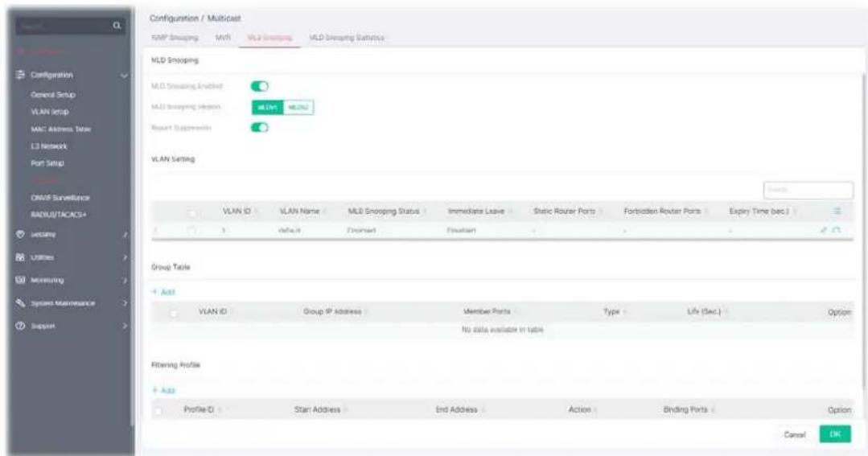Switch to the IGMP Snooping tab
Image resolution: width=868 pixels, height=456 pixels.
(175, 38)
